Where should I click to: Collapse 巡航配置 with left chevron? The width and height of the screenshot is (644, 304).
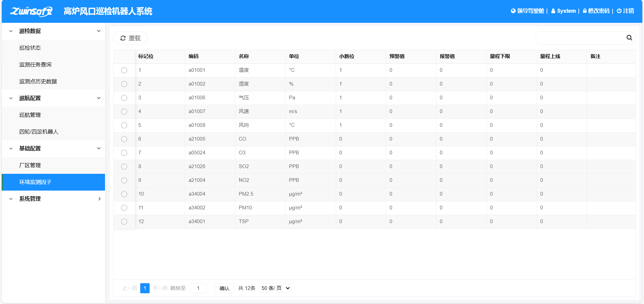coord(11,98)
